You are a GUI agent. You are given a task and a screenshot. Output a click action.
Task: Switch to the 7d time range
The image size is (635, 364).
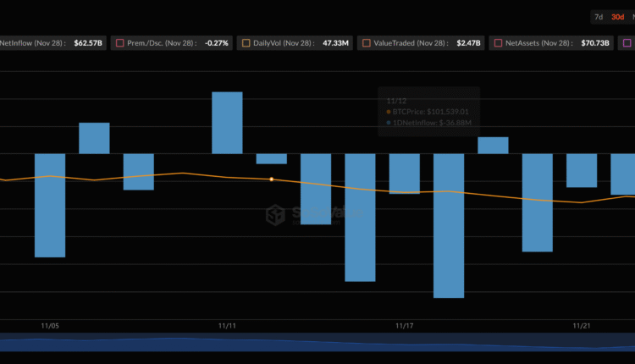599,17
